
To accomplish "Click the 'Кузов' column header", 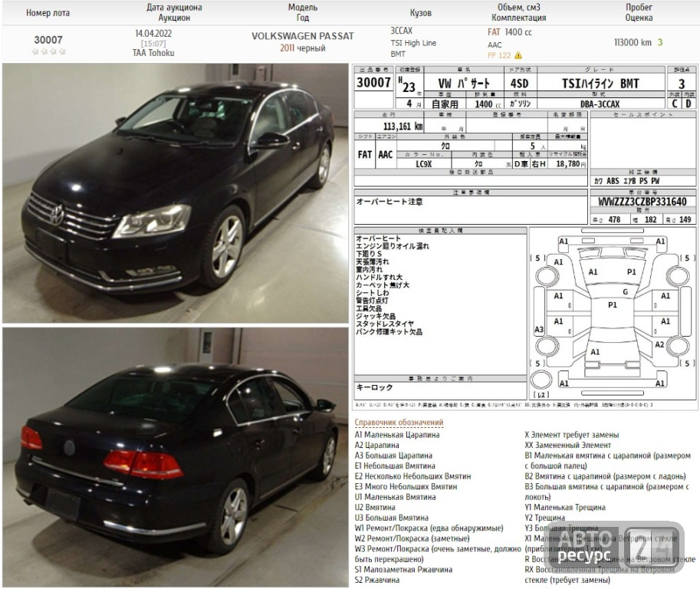I will tap(420, 13).
